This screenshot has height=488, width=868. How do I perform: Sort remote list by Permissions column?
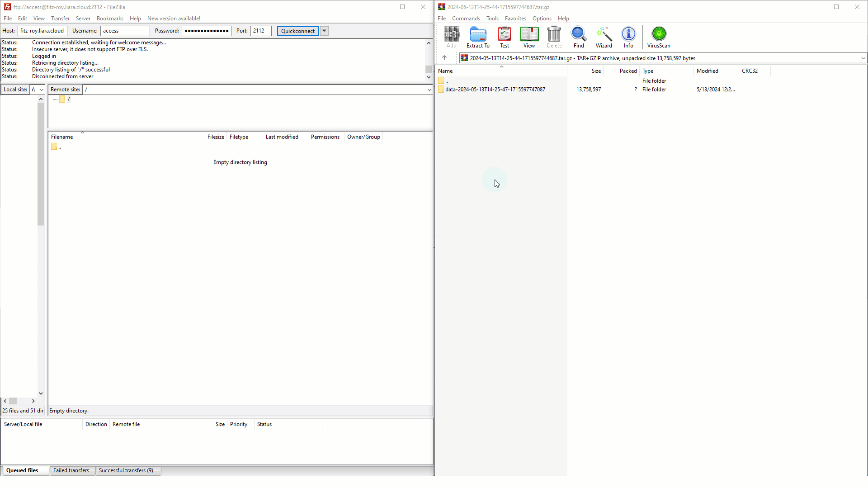click(x=326, y=137)
